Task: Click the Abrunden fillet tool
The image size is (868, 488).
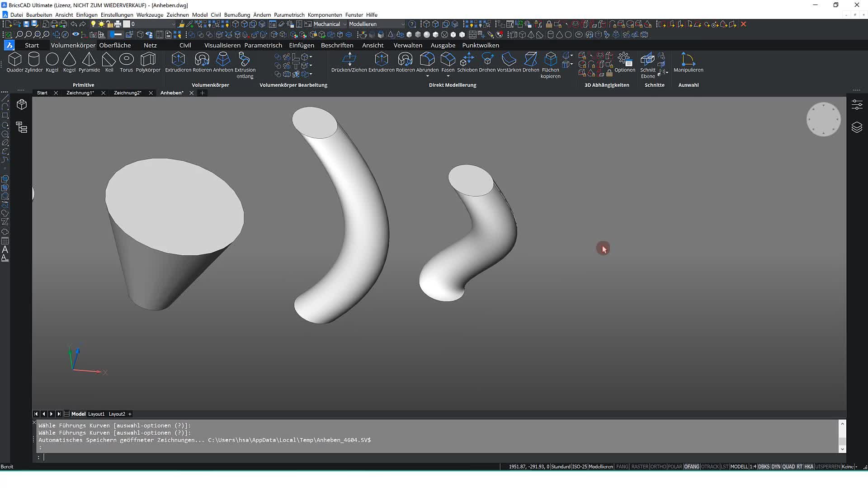Action: (x=427, y=62)
